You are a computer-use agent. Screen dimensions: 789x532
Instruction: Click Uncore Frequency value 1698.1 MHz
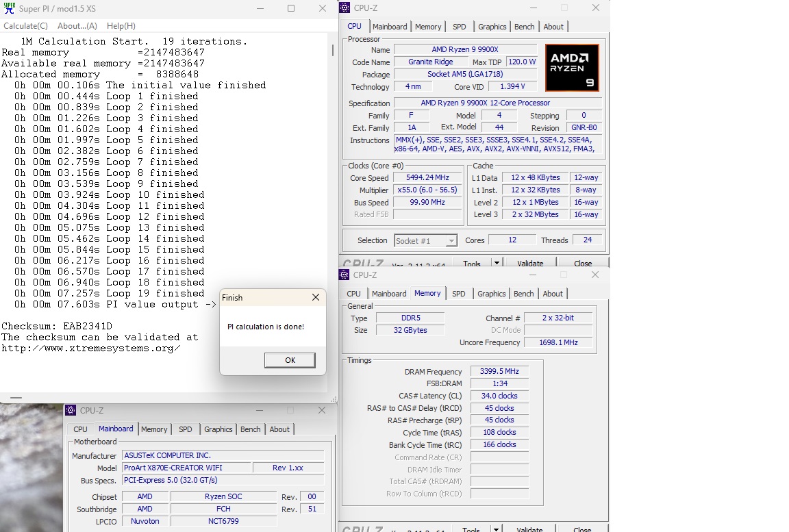tap(559, 342)
